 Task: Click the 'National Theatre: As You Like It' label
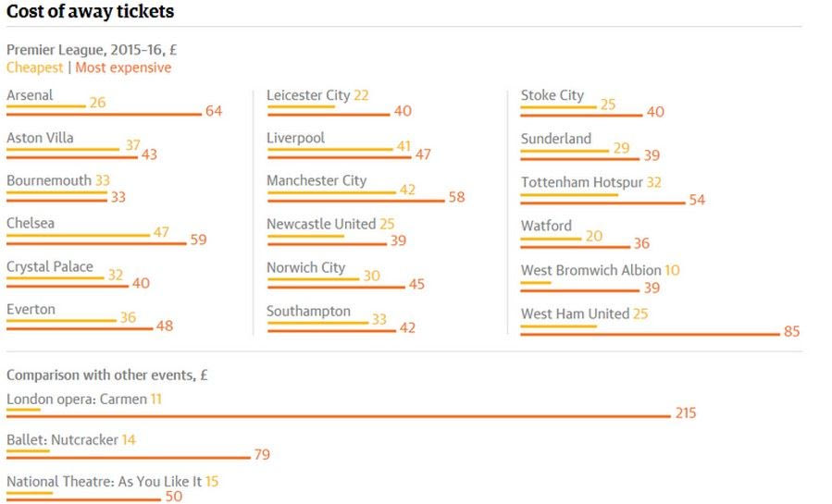point(104,482)
